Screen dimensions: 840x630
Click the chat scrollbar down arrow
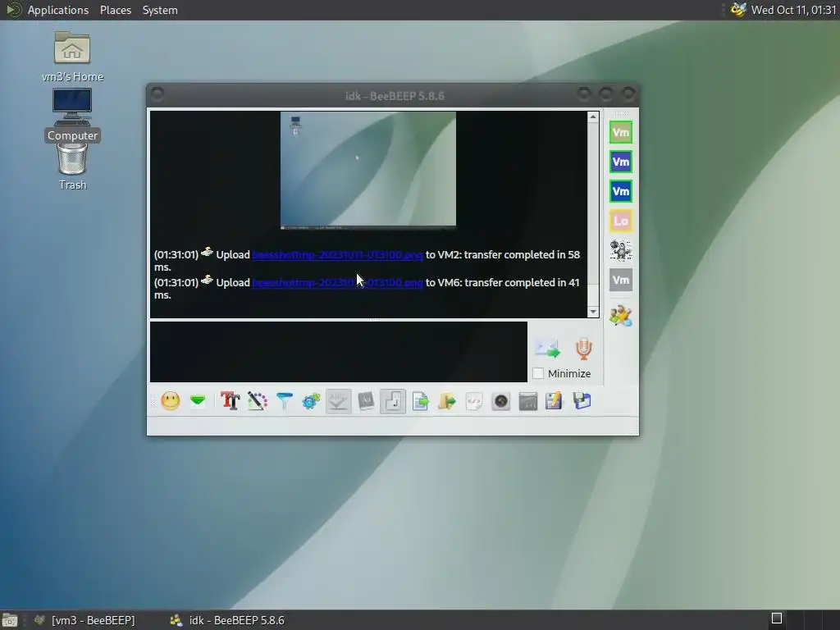tap(593, 312)
